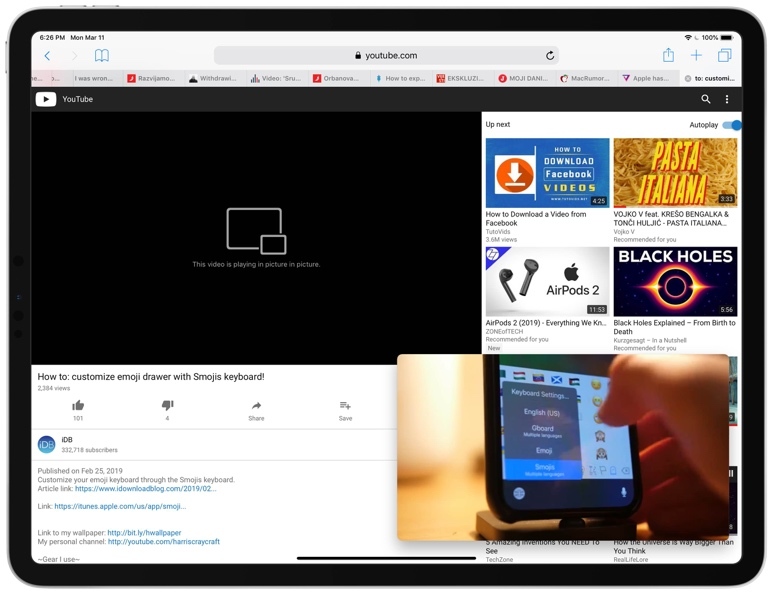
Task: Open YouTube search magnifier
Action: pyautogui.click(x=706, y=99)
